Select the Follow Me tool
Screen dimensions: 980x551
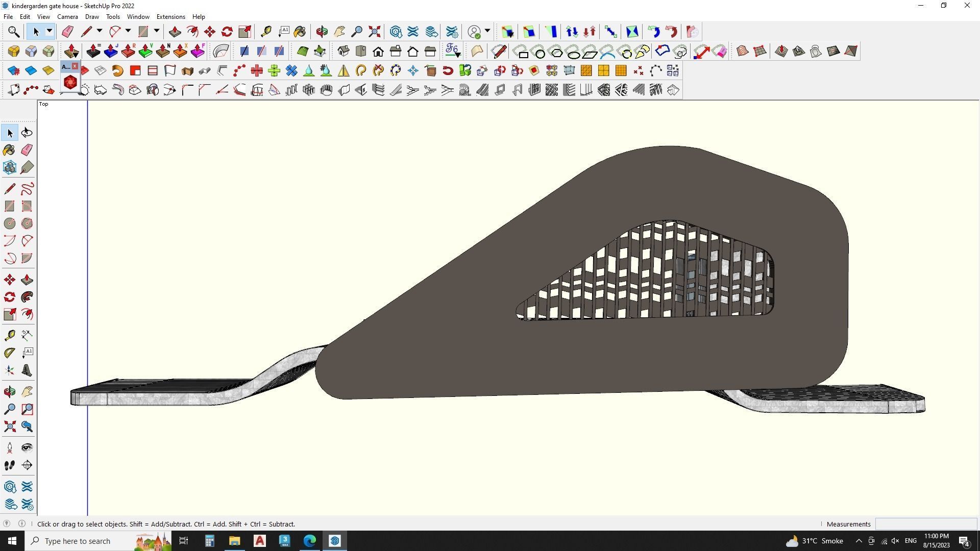click(27, 297)
